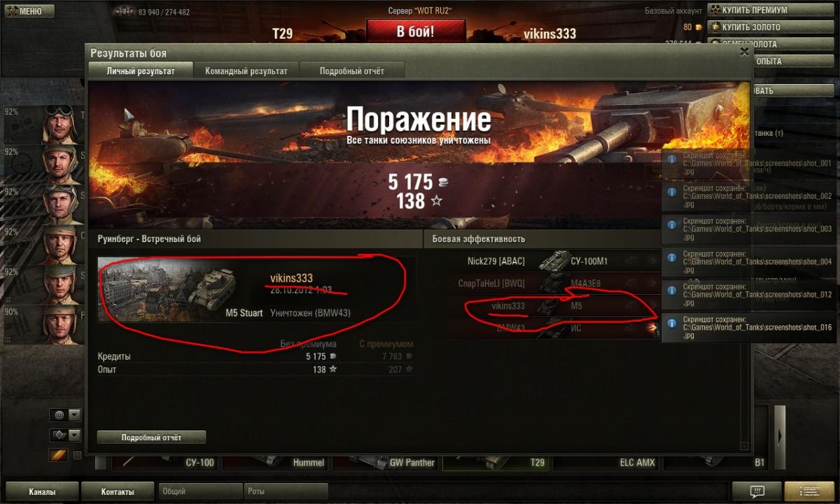The image size is (840, 504).
Task: Open the МЕНЮ button
Action: [x=26, y=11]
